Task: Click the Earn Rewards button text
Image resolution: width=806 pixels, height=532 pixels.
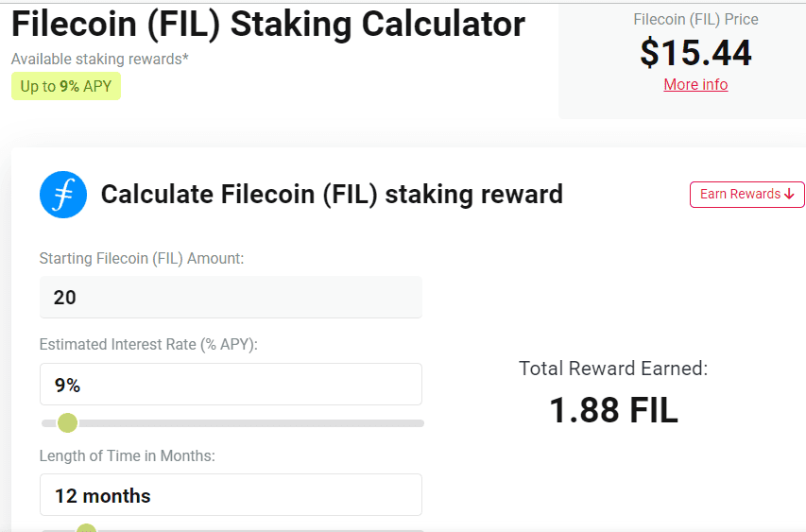Action: coord(740,194)
